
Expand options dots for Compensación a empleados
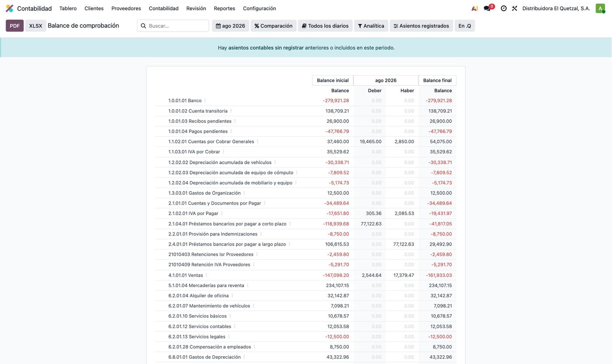254,347
